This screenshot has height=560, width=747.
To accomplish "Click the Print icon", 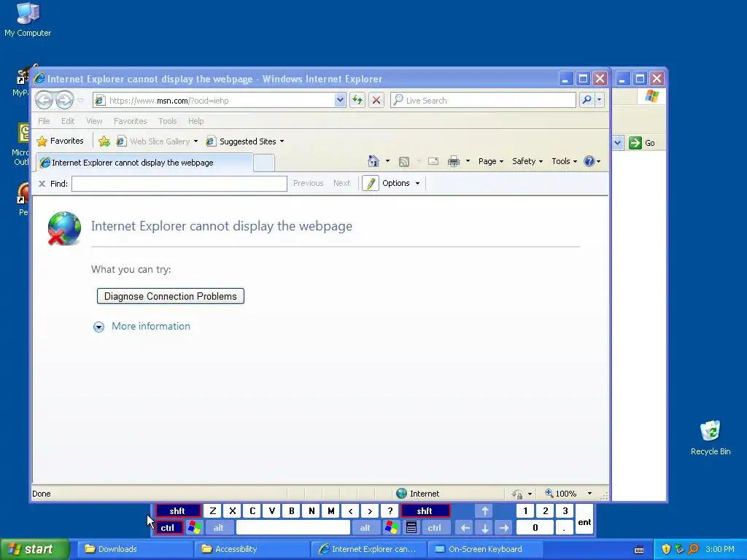I will (x=454, y=161).
